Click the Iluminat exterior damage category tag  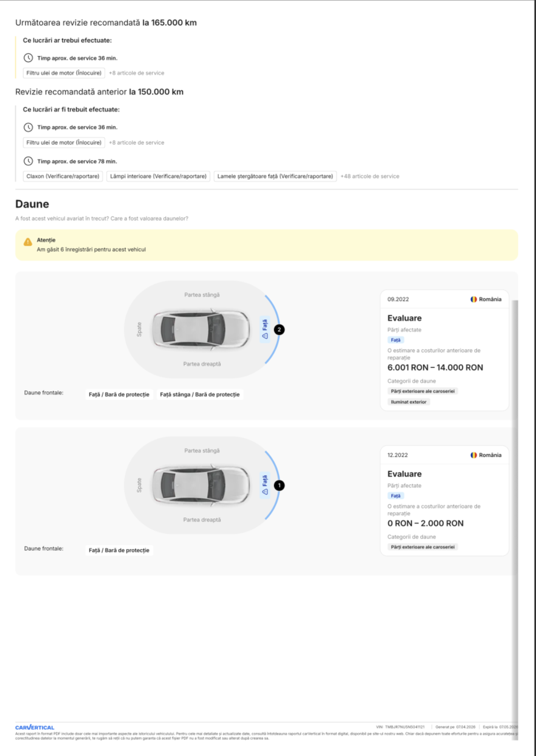[x=409, y=402]
